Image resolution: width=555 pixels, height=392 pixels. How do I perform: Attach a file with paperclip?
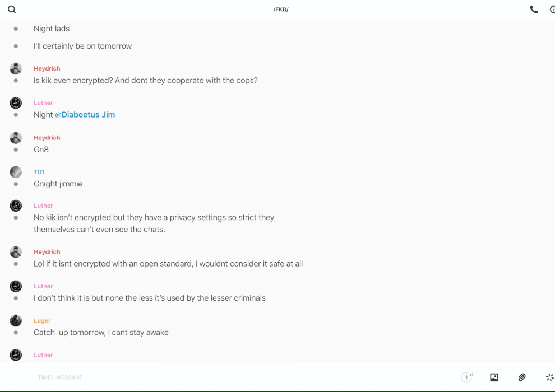[x=522, y=377]
